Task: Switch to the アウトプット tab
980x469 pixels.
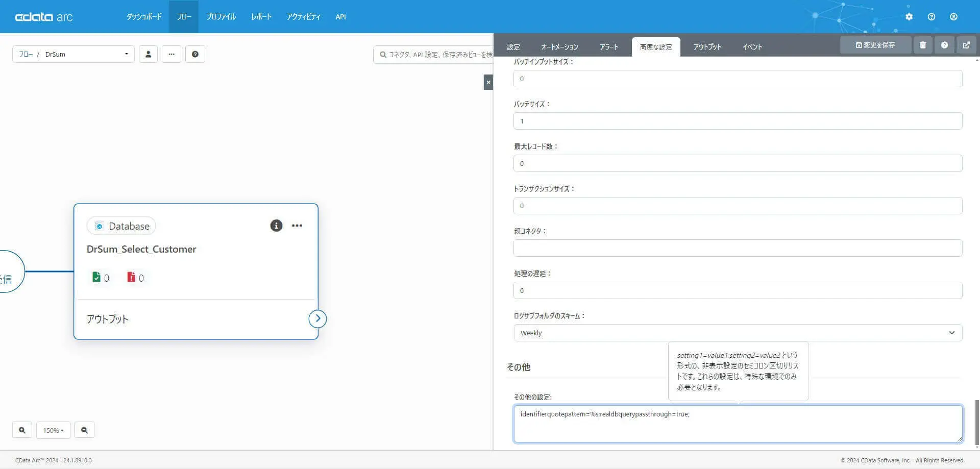Action: pos(707,47)
